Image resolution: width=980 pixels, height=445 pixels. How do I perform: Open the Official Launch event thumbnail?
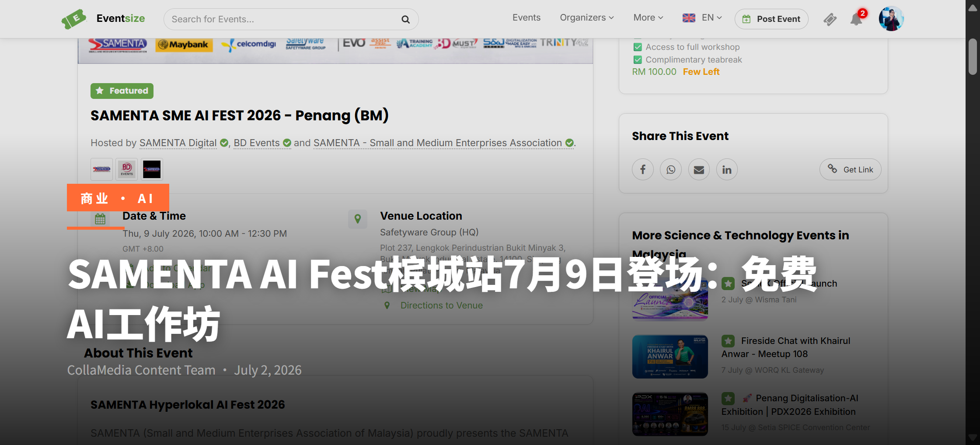pyautogui.click(x=670, y=299)
